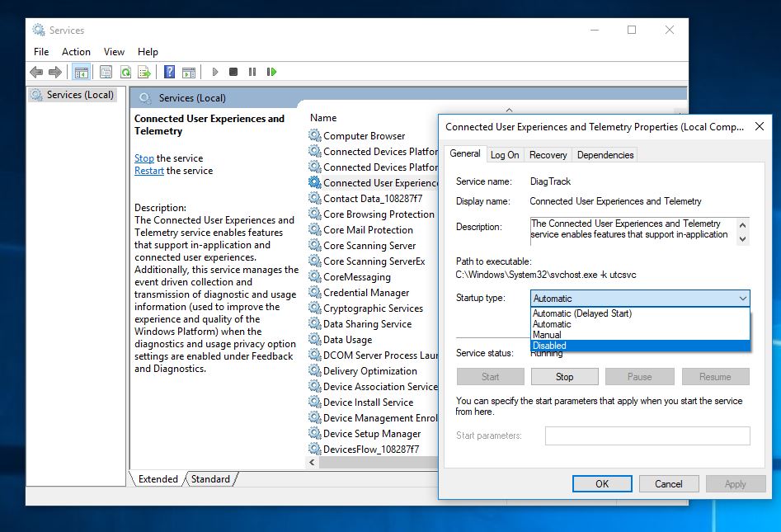Switch to the Log On tab
The image size is (781, 532).
pyautogui.click(x=505, y=155)
